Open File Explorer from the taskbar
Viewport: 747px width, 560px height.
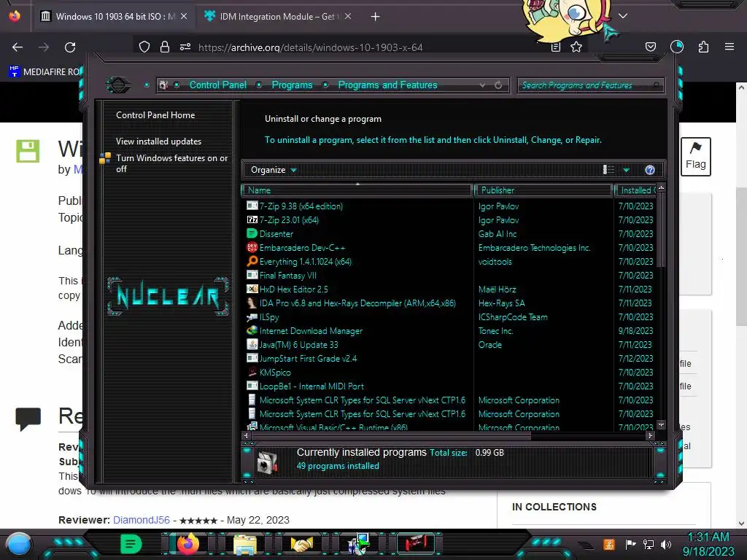point(245,545)
